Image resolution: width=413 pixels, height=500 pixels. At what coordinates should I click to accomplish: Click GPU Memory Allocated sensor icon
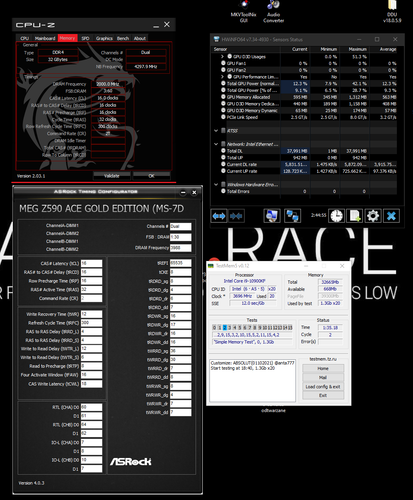pyautogui.click(x=223, y=97)
